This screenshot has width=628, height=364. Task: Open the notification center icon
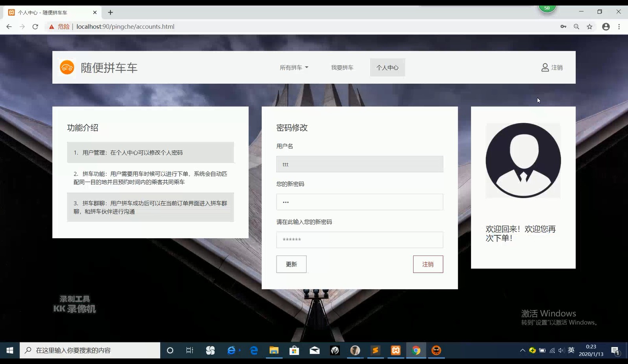(615, 351)
